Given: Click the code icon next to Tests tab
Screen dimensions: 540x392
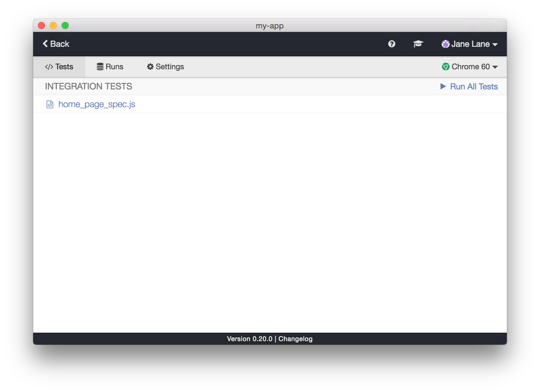Looking at the screenshot, I should click(x=49, y=67).
